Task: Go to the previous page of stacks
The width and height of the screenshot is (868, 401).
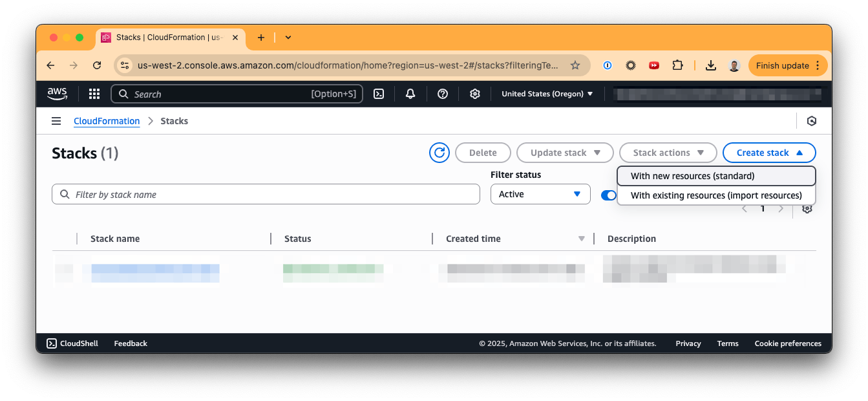Action: pyautogui.click(x=745, y=209)
